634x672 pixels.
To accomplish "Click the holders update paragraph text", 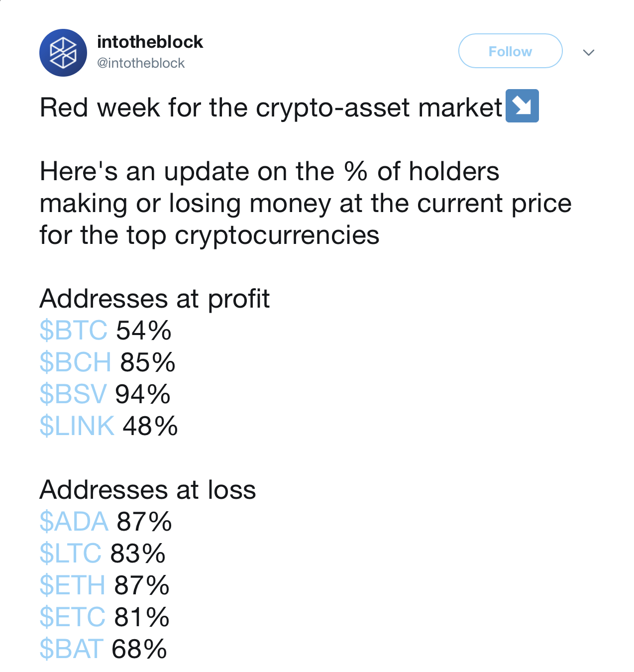I will coord(306,203).
